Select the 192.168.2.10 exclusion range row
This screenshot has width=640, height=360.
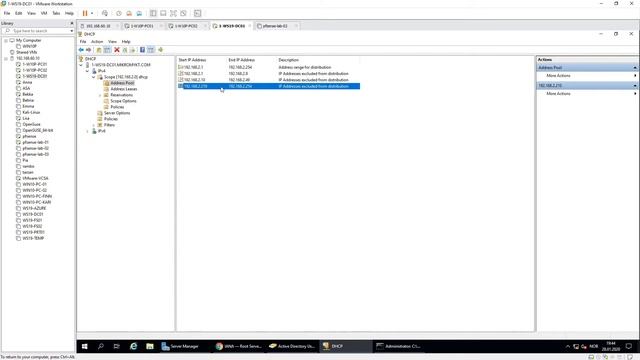[x=269, y=80]
